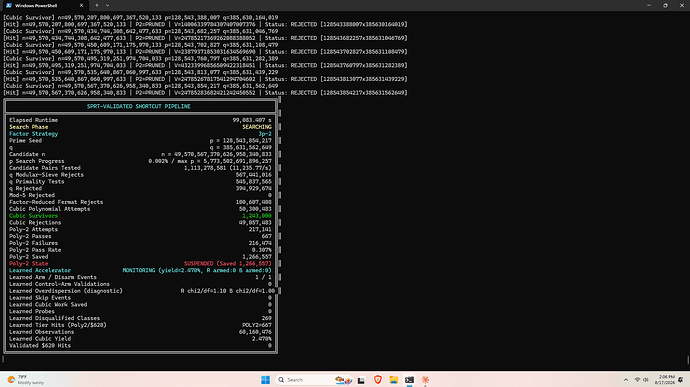The height and width of the screenshot is (387, 690).
Task: Click the PowerShell icon on the tab
Action: point(9,6)
